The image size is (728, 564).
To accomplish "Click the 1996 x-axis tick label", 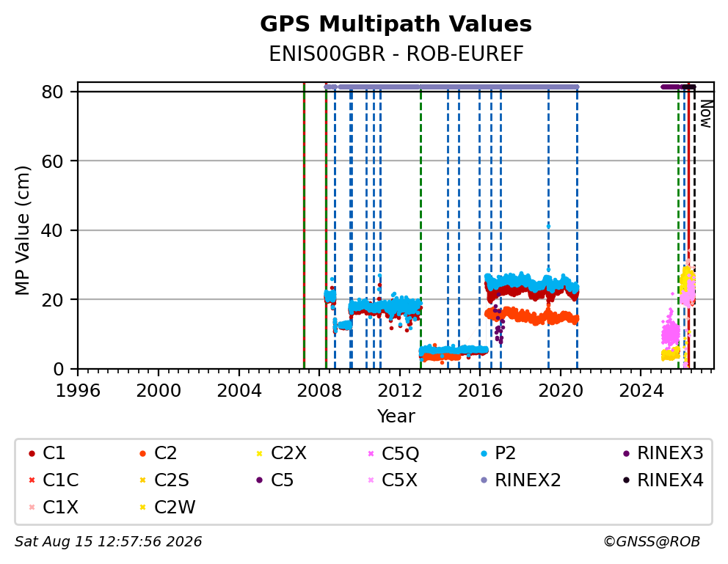I will coord(78,391).
